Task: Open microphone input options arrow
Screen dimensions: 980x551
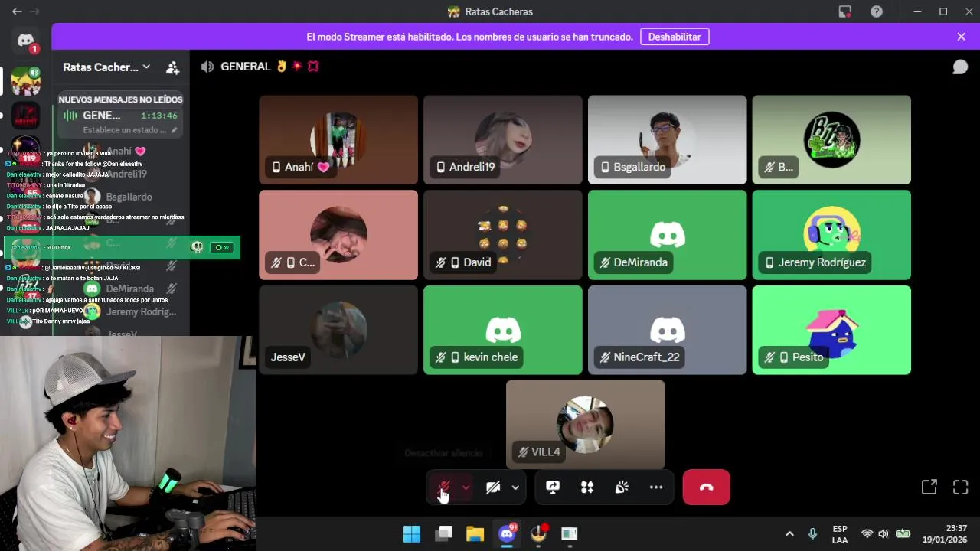Action: (x=465, y=487)
